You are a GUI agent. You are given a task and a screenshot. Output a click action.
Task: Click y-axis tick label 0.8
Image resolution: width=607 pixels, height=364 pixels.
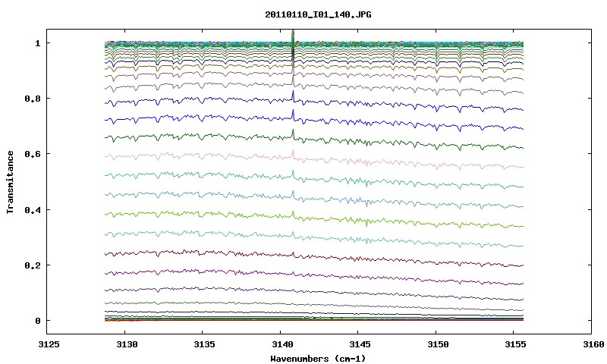pos(32,99)
